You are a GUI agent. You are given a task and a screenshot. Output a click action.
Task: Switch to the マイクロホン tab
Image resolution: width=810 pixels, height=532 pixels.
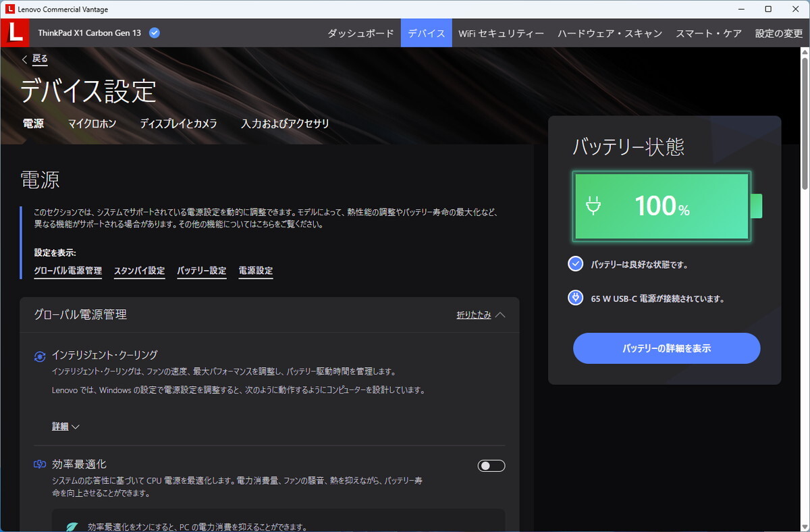pyautogui.click(x=92, y=124)
